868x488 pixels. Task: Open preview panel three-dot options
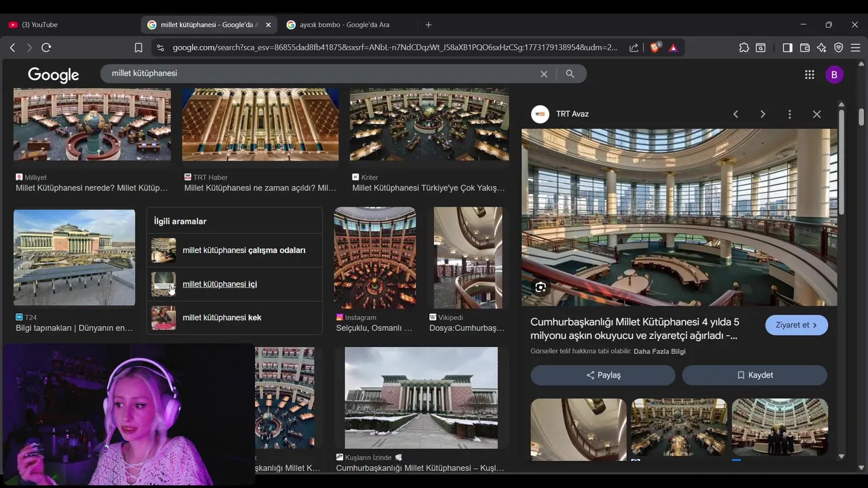click(789, 114)
